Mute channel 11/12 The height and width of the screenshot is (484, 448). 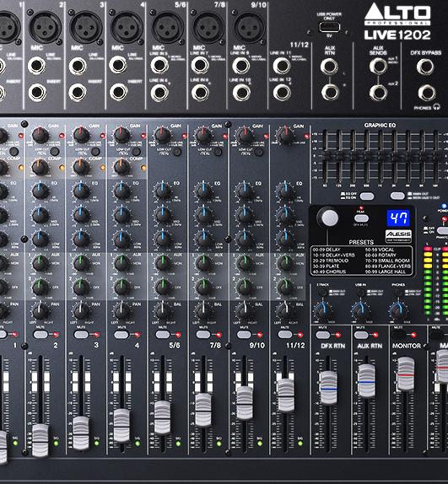tap(285, 334)
